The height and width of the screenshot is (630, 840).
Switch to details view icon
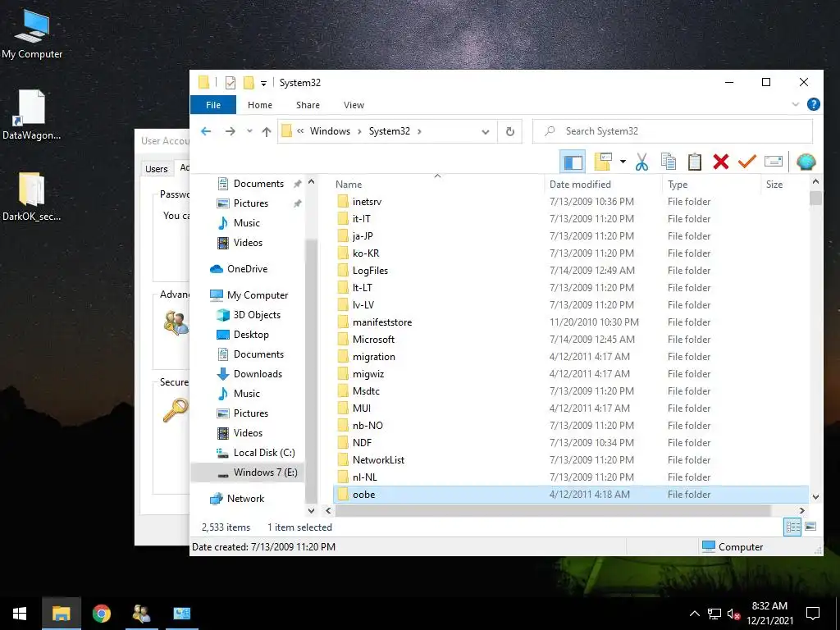793,527
